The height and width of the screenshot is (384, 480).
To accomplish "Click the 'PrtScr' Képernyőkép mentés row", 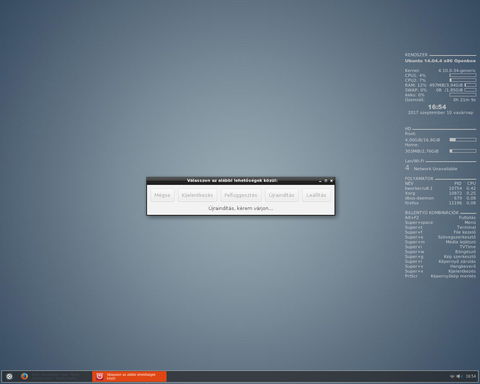I will (x=440, y=276).
